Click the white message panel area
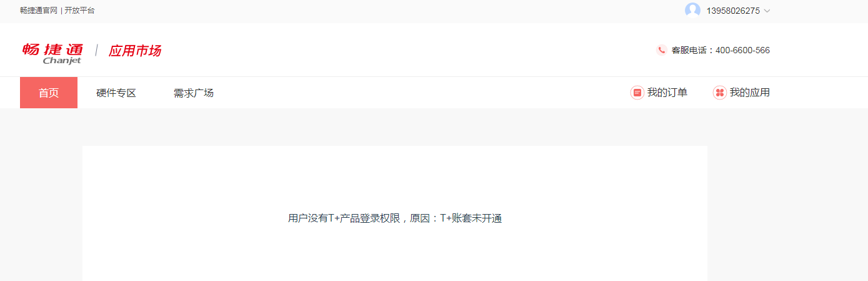The image size is (868, 281). coord(395,213)
